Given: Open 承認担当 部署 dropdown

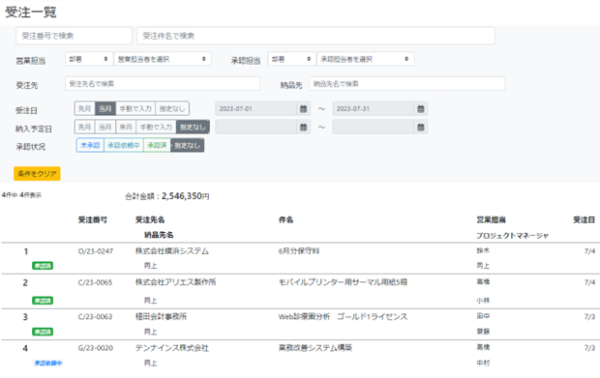Looking at the screenshot, I should coord(292,59).
